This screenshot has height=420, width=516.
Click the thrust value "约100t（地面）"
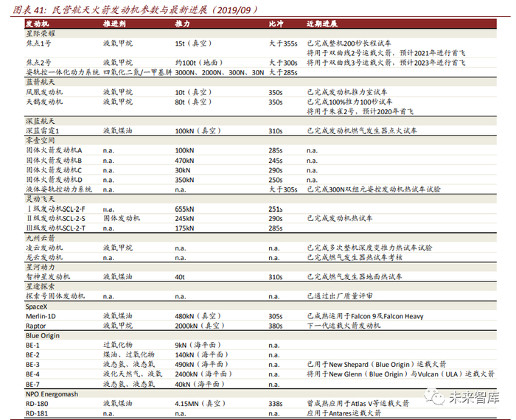point(199,63)
